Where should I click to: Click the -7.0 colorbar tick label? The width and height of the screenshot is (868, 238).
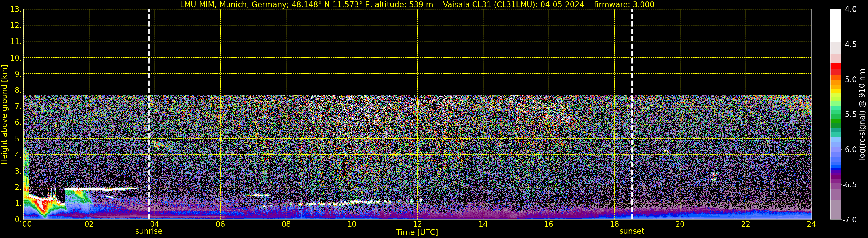click(x=849, y=220)
